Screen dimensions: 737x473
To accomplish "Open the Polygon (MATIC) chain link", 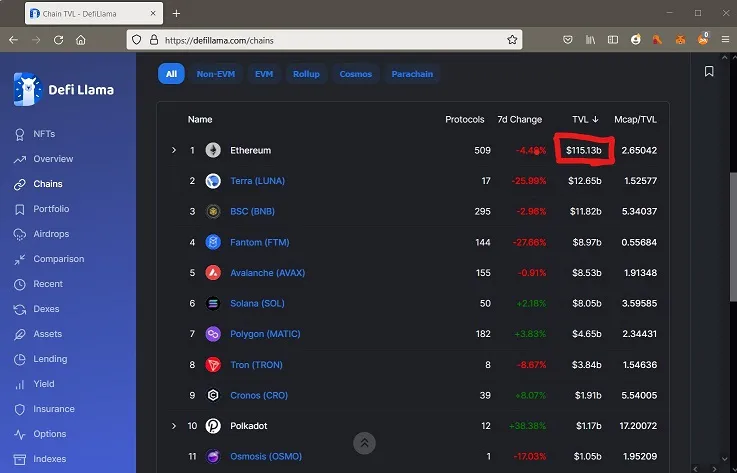I will click(x=265, y=334).
